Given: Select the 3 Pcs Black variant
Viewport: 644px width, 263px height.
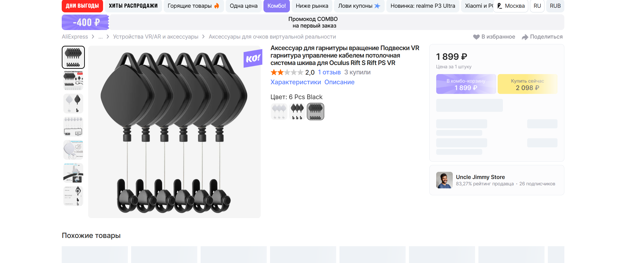Looking at the screenshot, I should coord(297,112).
